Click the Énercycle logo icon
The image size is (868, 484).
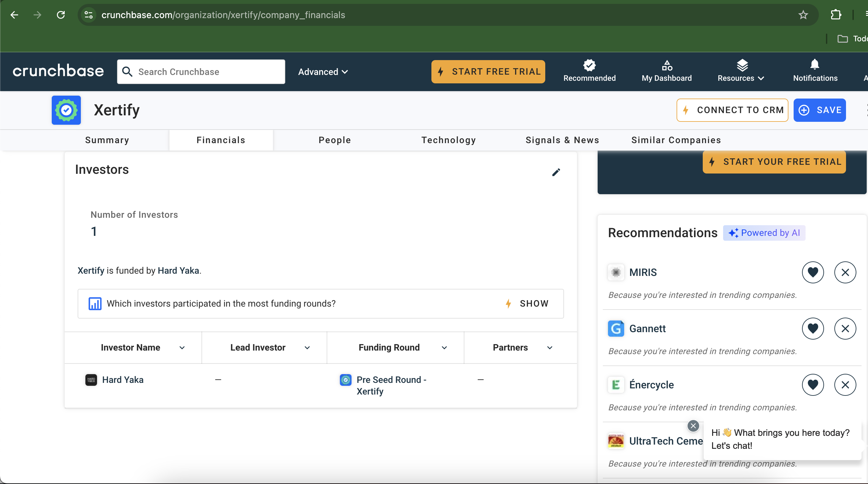616,385
